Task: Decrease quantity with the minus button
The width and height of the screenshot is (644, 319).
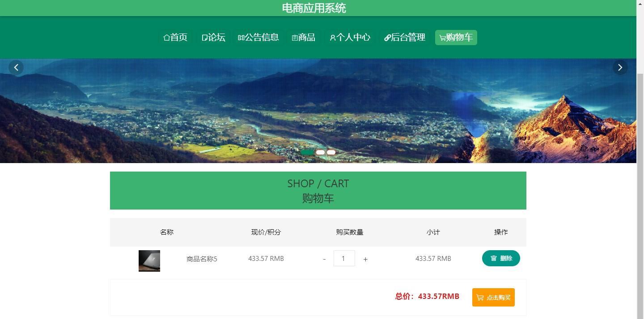Action: click(324, 259)
